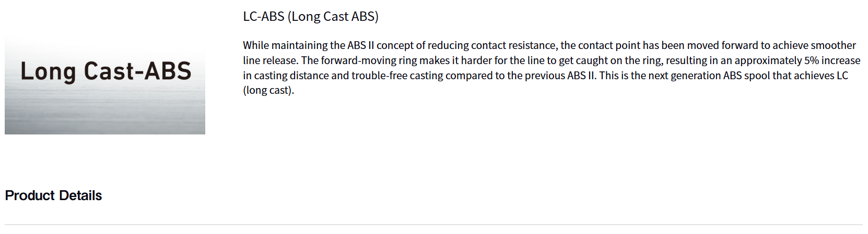The image size is (868, 234).
Task: Click the horizontal divider under Product Details
Action: [x=433, y=225]
